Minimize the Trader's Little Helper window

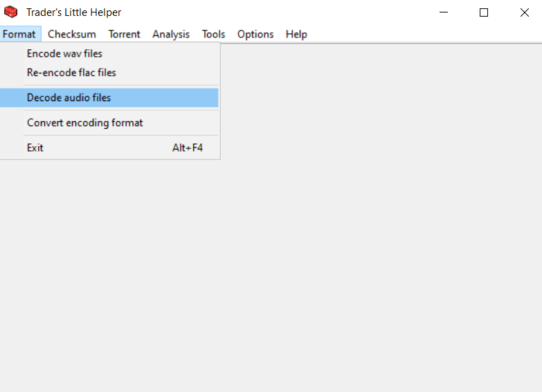pyautogui.click(x=444, y=12)
